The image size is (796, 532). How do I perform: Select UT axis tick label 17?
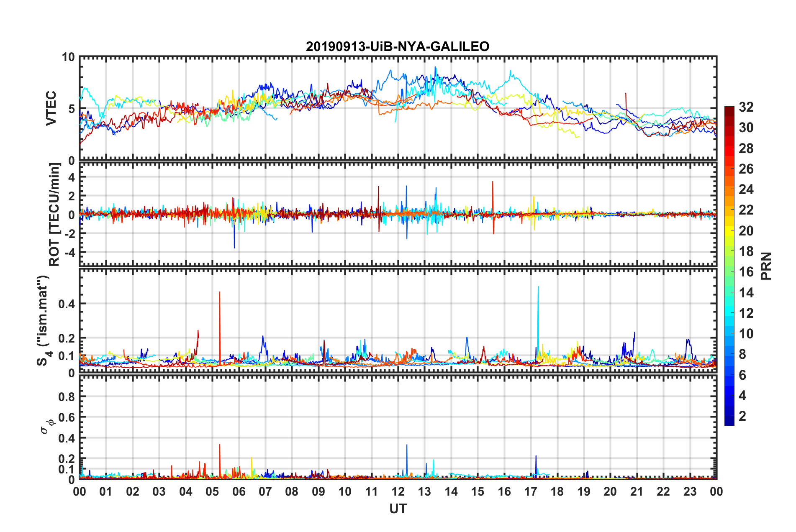tap(531, 491)
